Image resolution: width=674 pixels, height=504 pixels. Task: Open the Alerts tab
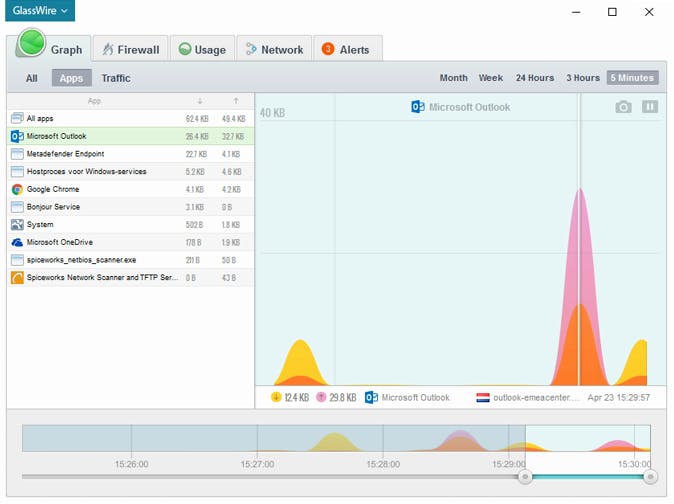click(x=348, y=49)
